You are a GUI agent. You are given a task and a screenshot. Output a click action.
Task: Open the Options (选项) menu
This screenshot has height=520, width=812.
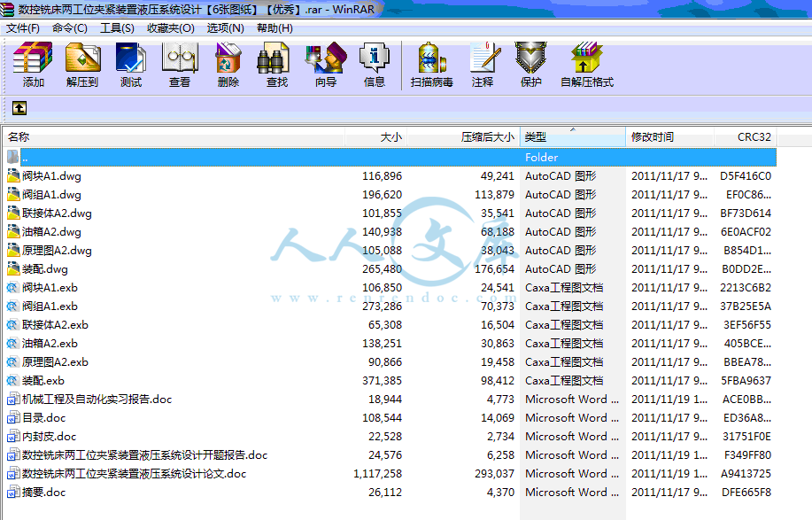[x=225, y=28]
